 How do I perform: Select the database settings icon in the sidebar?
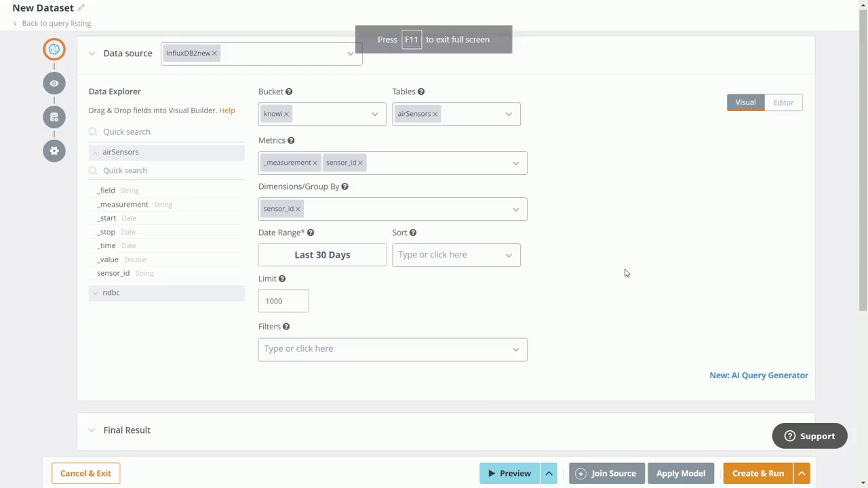(x=54, y=117)
